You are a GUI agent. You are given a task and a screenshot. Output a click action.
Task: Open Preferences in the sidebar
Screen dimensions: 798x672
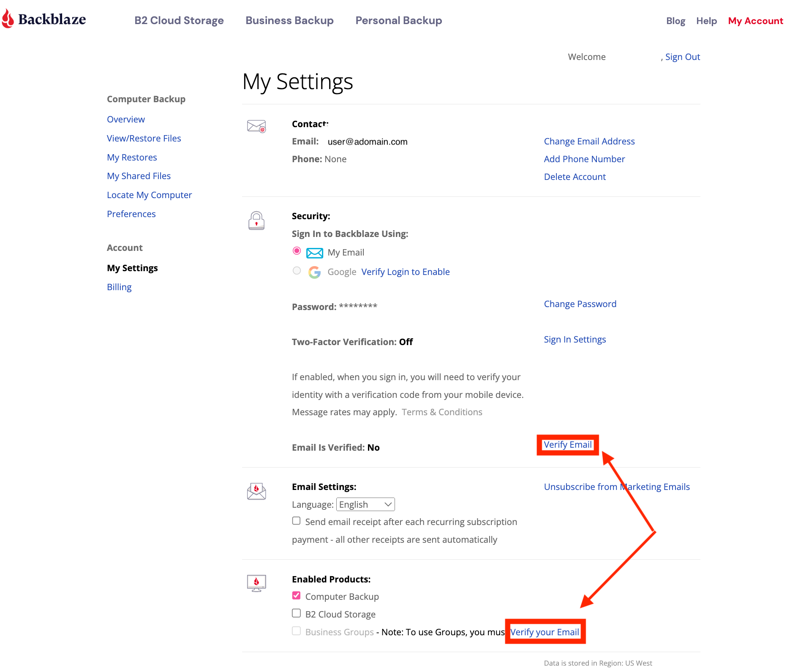tap(131, 214)
